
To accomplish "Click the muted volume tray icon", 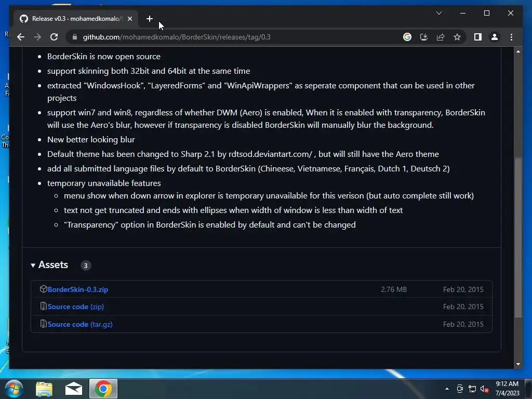I will 485,389.
